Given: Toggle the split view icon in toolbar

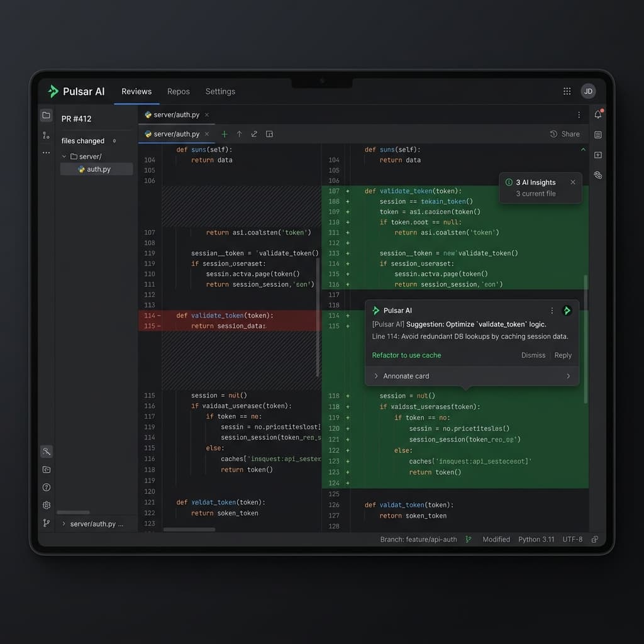Looking at the screenshot, I should pyautogui.click(x=269, y=134).
